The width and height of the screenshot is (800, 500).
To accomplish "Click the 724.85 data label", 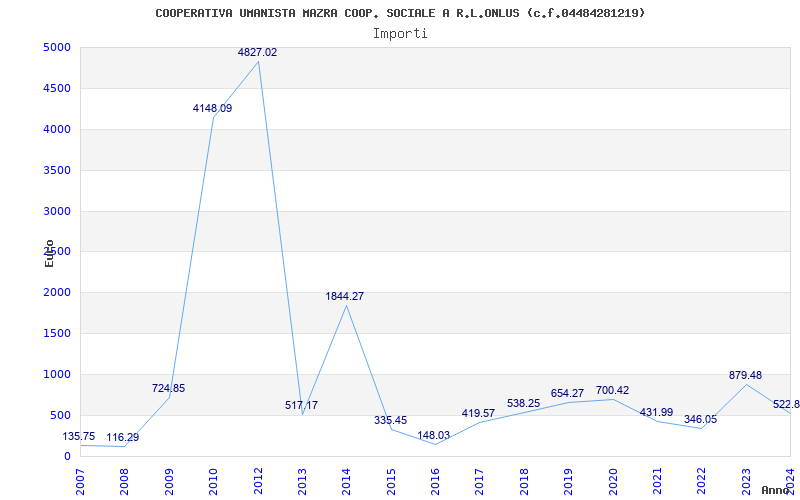I will [168, 388].
